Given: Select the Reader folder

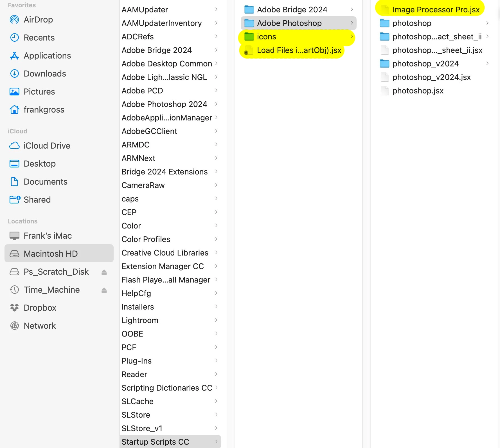Looking at the screenshot, I should click(170, 374).
